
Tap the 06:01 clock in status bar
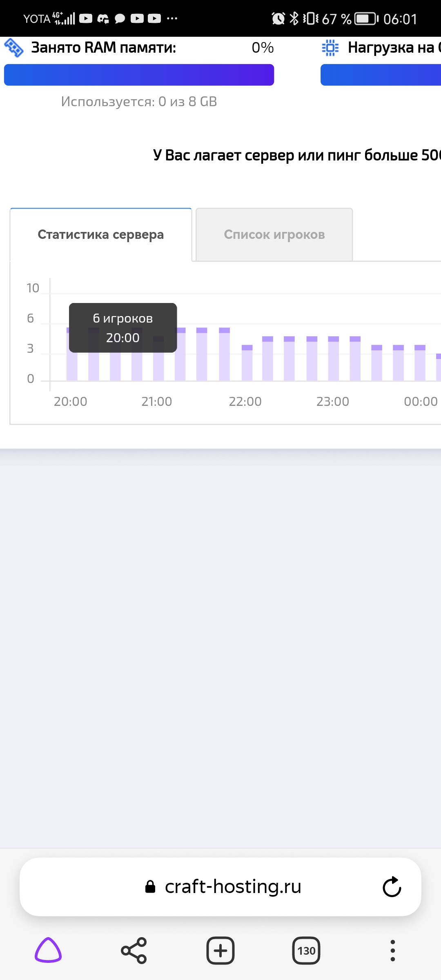400,19
